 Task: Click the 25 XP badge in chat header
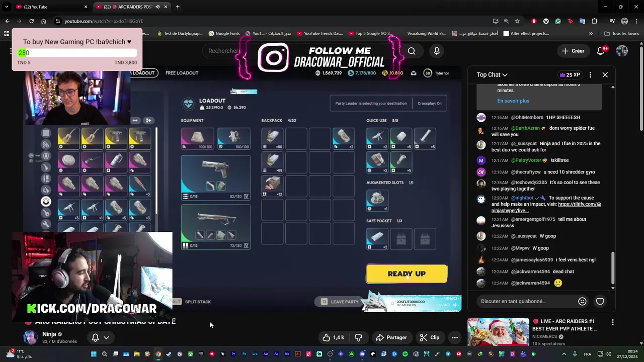(x=570, y=74)
